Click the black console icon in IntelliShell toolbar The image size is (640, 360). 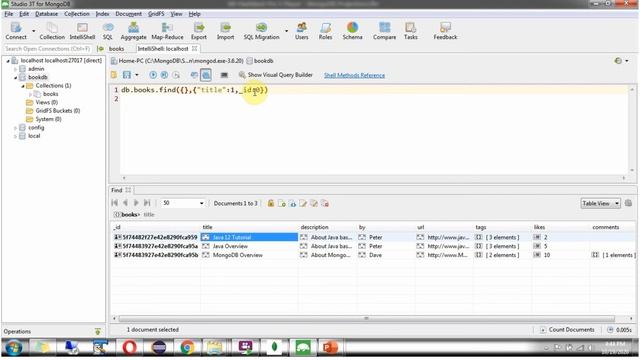pyautogui.click(x=224, y=75)
